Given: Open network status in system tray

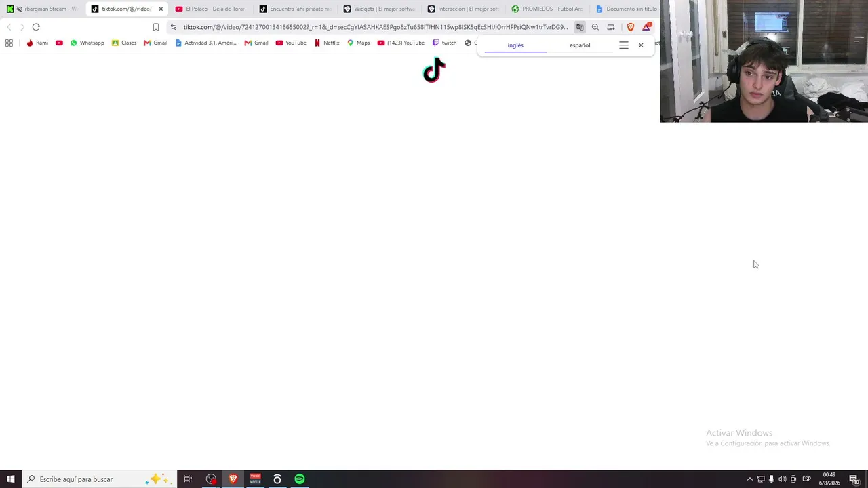Looking at the screenshot, I should coord(760,479).
